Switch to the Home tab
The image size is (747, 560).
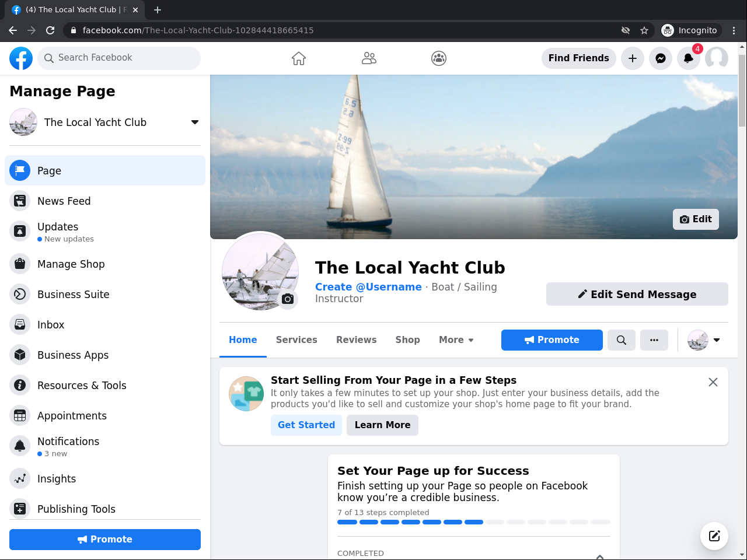[x=243, y=340]
